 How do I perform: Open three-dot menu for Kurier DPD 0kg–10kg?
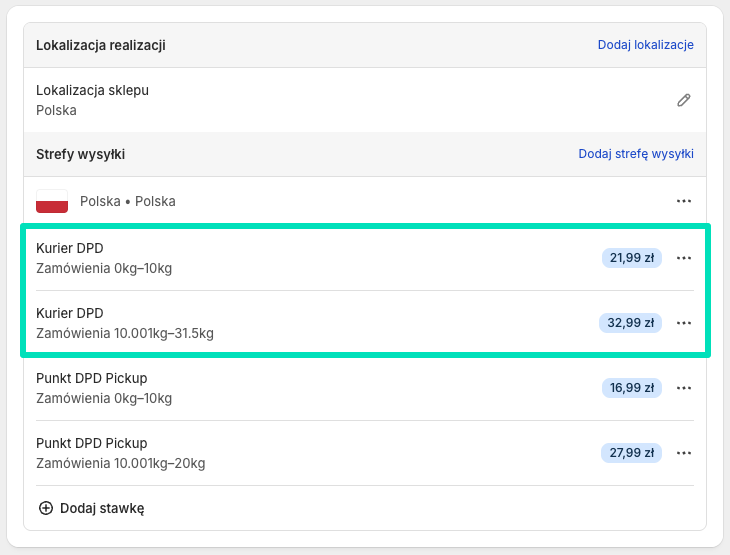[684, 258]
